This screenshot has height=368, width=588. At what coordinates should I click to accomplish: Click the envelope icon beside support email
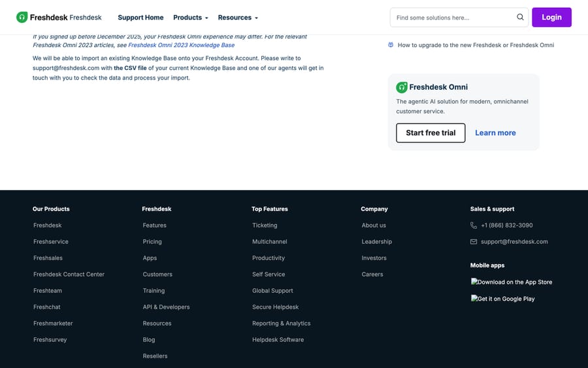point(474,242)
